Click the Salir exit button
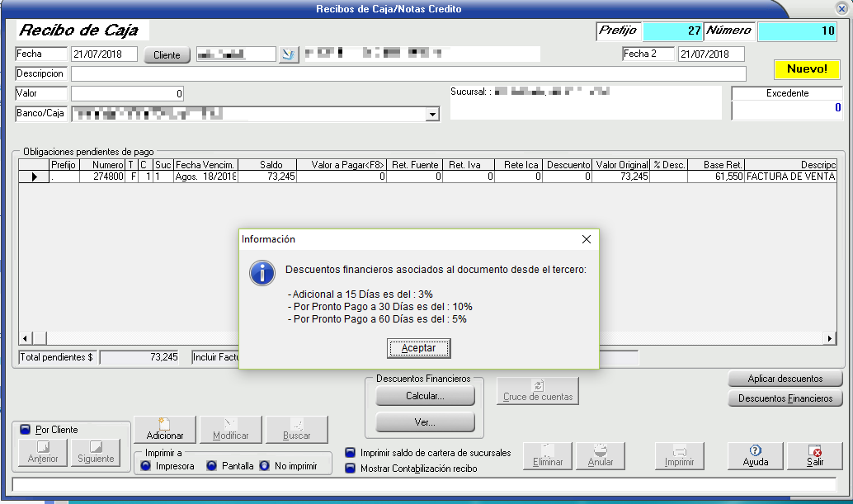 point(814,455)
